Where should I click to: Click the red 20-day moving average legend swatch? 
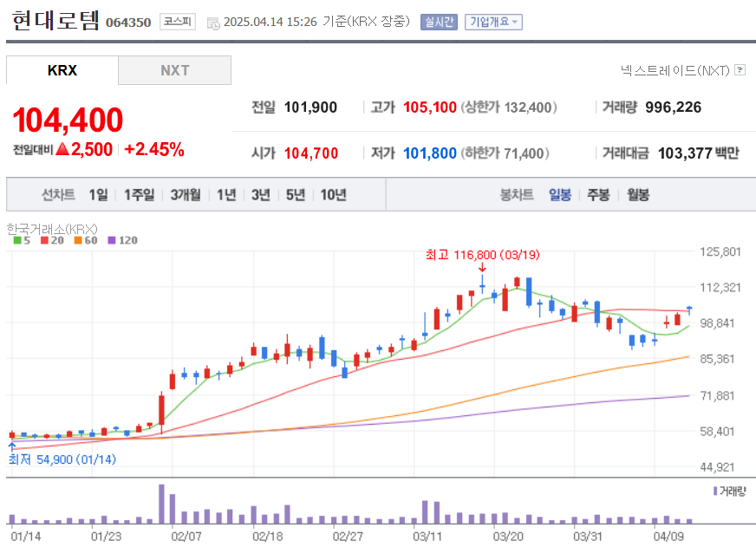[44, 240]
